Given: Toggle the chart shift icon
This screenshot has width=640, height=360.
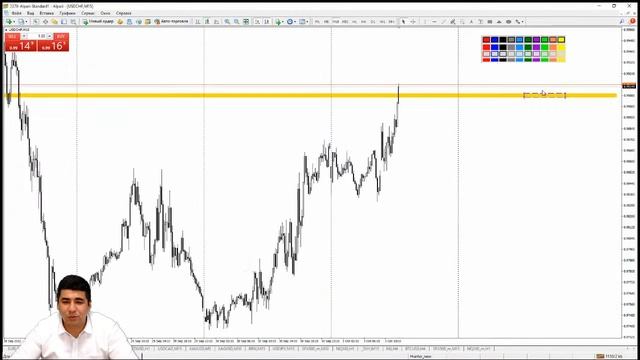Looking at the screenshot, I should pyautogui.click(x=267, y=22).
